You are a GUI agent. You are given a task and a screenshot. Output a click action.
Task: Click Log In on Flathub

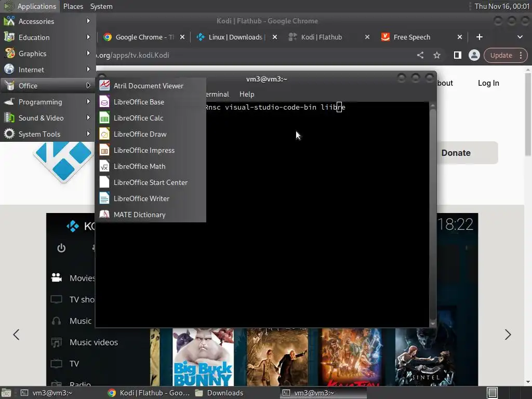coord(488,83)
